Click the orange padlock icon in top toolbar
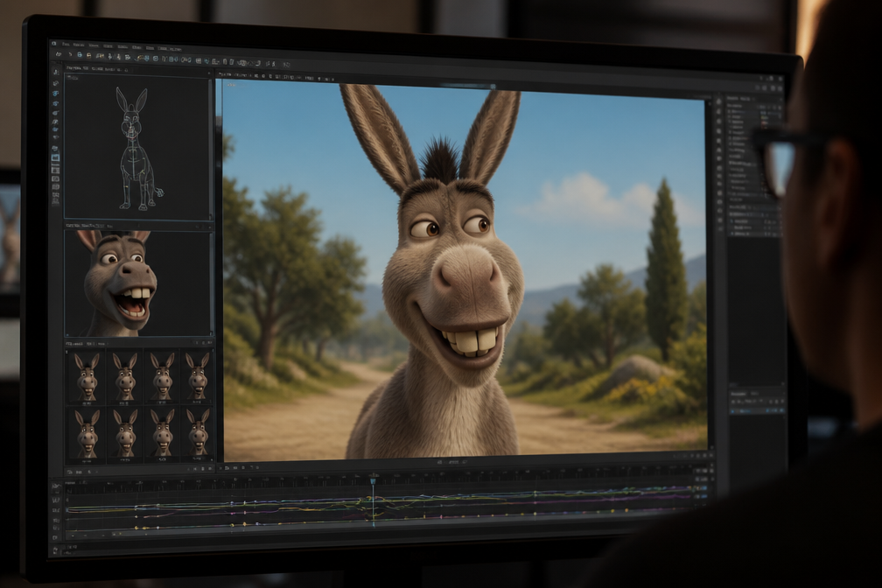 tap(89, 55)
